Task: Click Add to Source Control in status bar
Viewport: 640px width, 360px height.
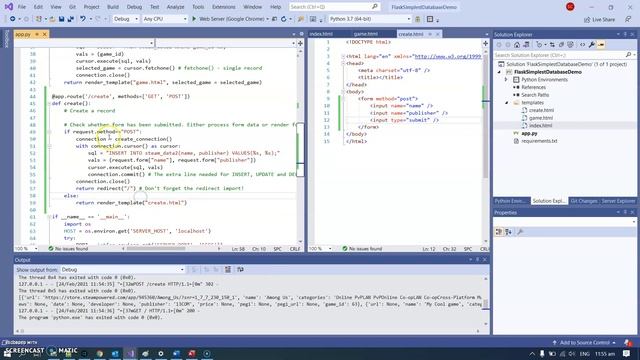Action: tap(584, 342)
